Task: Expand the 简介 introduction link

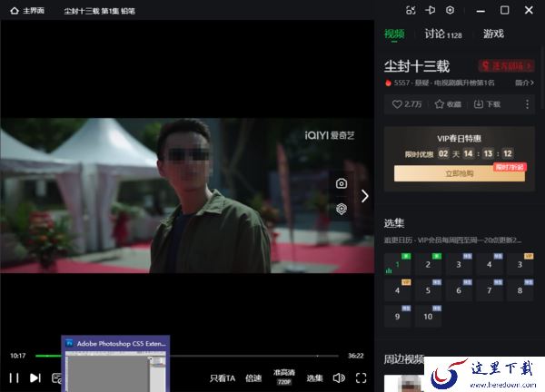Action: [x=524, y=83]
